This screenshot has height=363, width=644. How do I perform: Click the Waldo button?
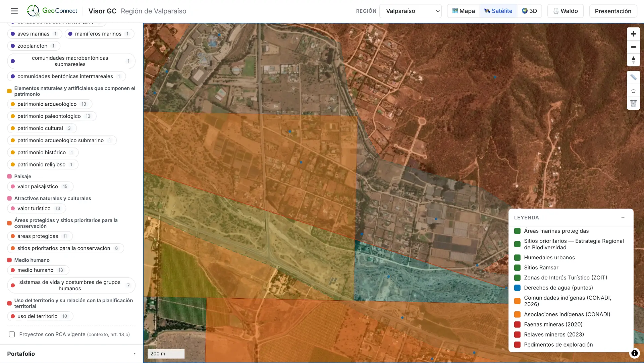566,11
